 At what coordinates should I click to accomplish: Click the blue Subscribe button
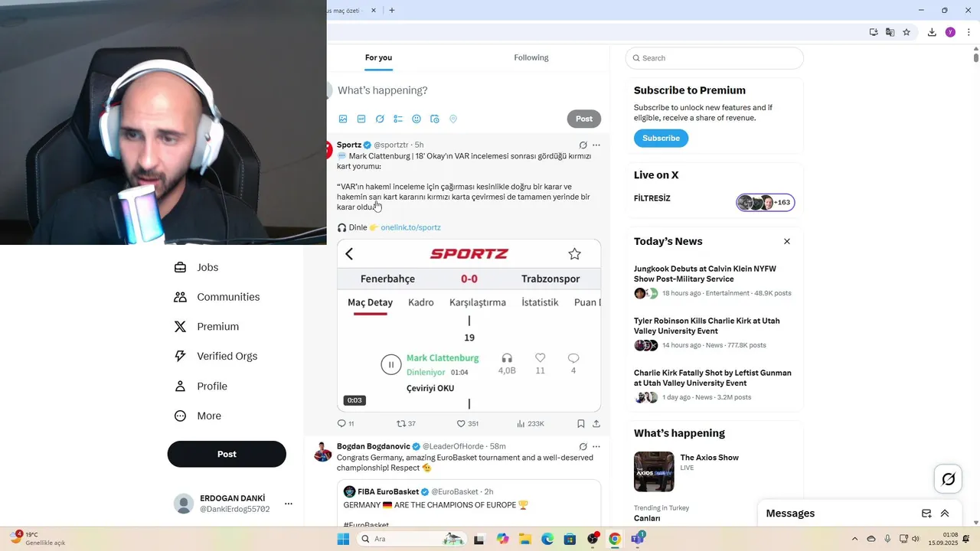click(661, 139)
